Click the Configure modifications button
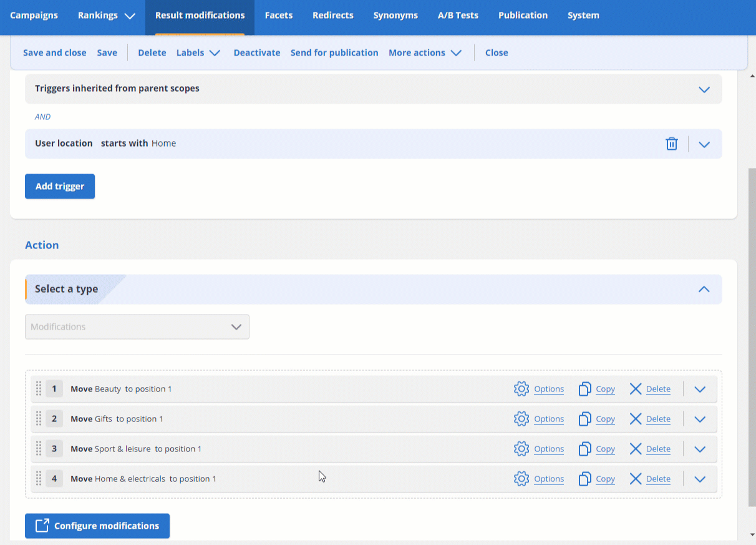The width and height of the screenshot is (756, 545). 97,526
